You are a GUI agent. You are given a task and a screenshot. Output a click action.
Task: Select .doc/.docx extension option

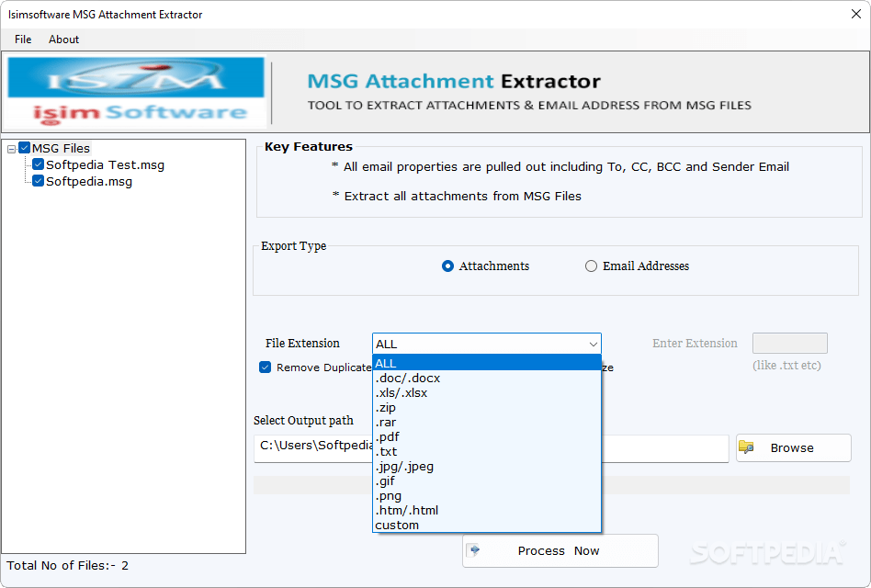[x=487, y=379]
